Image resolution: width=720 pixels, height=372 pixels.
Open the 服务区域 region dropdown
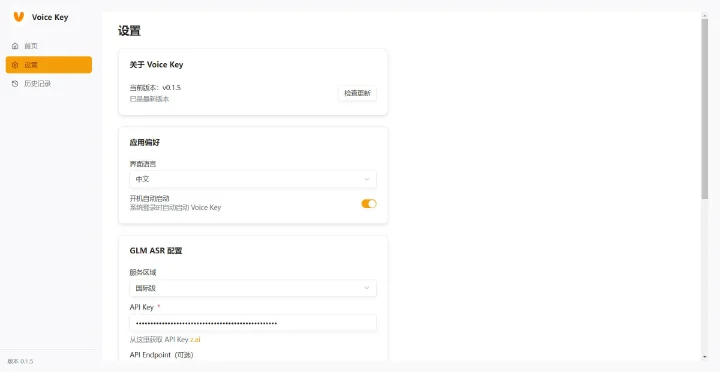pos(253,288)
